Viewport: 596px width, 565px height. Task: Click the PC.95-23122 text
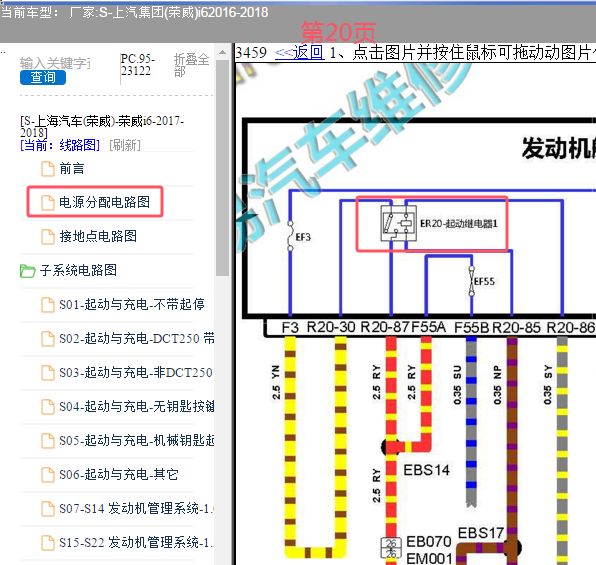coord(138,65)
